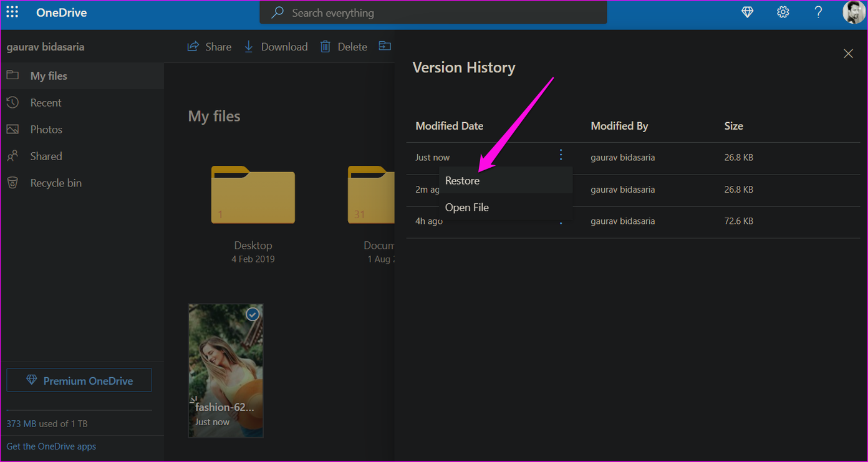The width and height of the screenshot is (868, 462).
Task: Open the account profile picture
Action: point(854,12)
